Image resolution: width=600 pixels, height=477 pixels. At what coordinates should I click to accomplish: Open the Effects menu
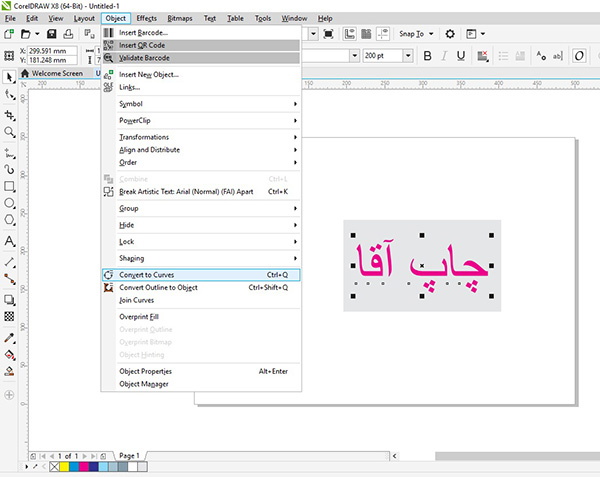147,18
